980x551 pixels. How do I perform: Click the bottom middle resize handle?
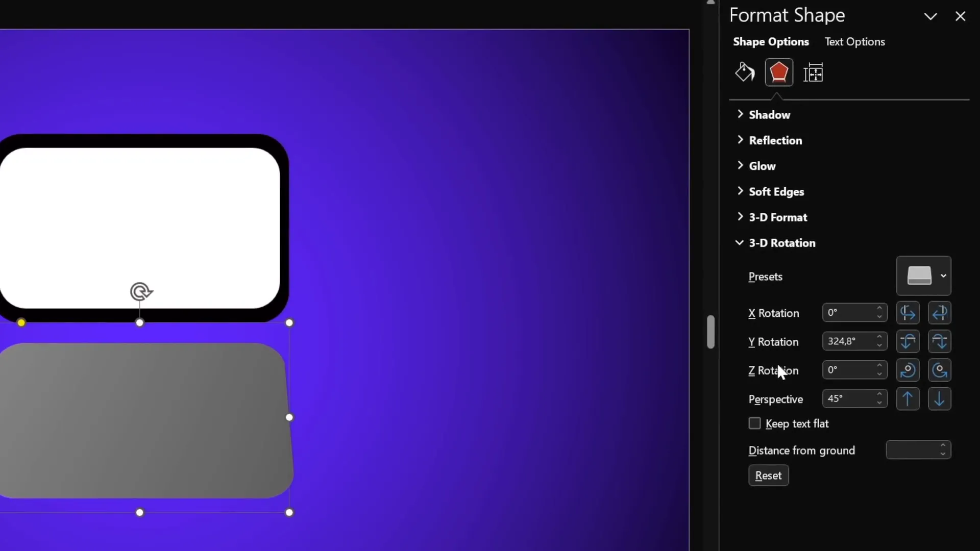tap(139, 512)
